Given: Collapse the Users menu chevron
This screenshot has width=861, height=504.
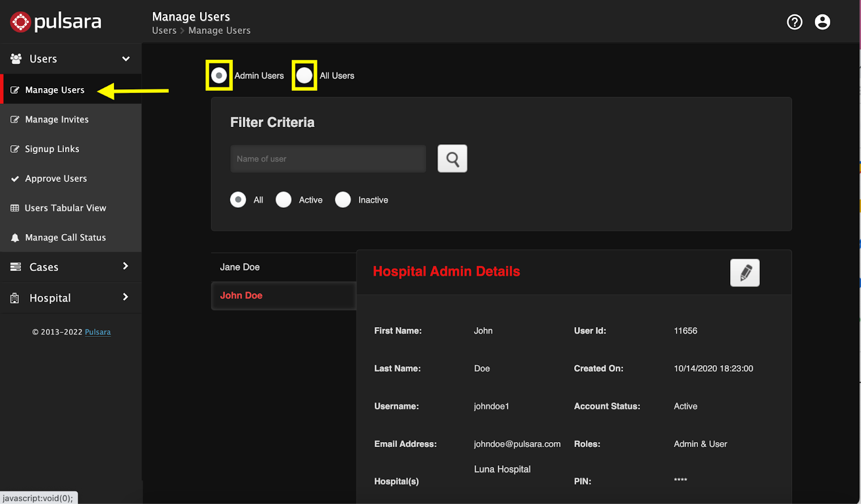Looking at the screenshot, I should point(126,59).
